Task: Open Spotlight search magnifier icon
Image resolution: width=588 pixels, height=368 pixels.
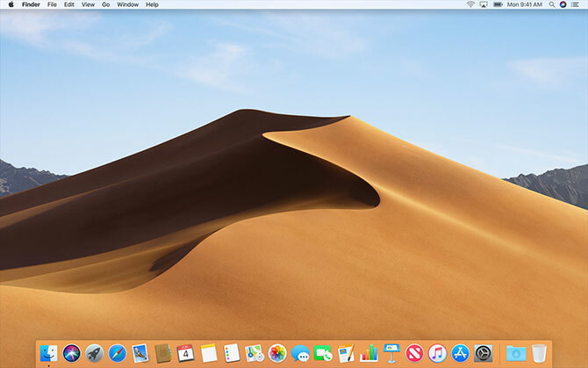Action: tap(552, 4)
